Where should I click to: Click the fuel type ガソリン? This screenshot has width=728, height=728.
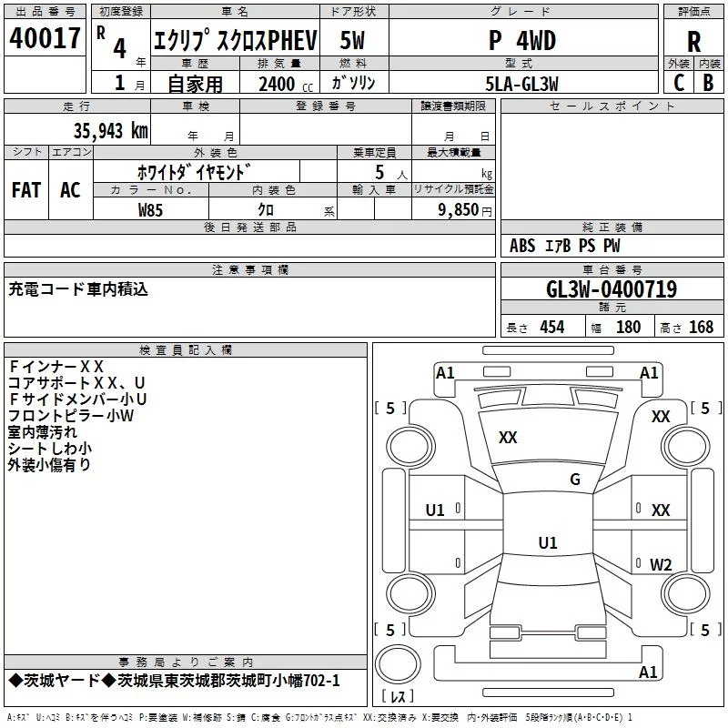point(353,83)
